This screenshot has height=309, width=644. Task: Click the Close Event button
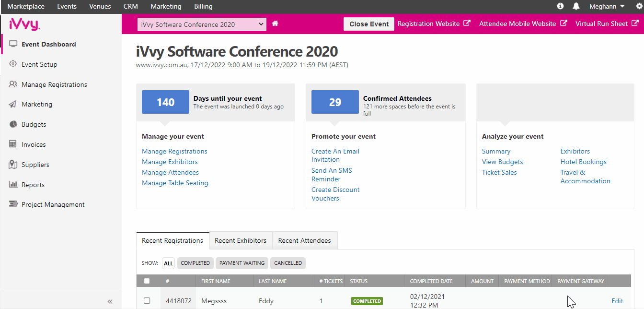pyautogui.click(x=369, y=24)
